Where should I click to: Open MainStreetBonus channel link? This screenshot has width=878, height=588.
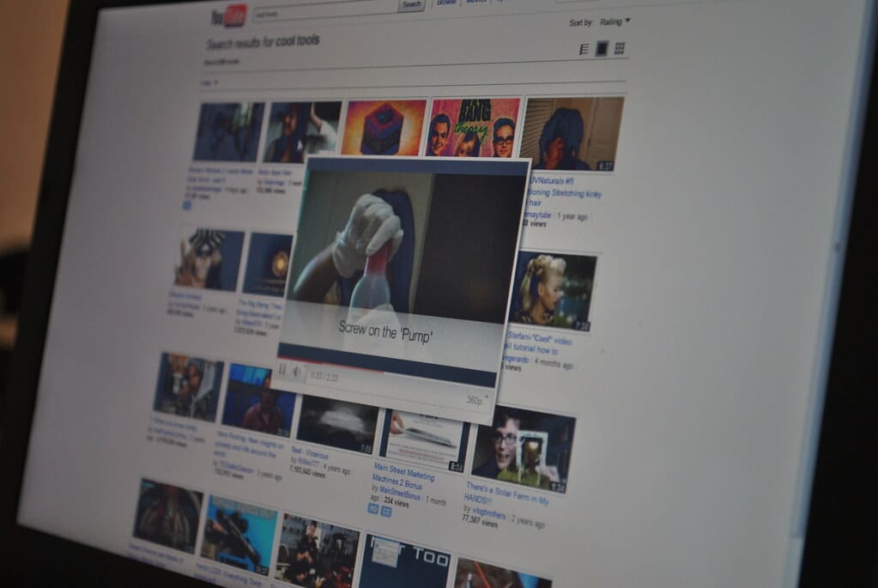(x=400, y=494)
